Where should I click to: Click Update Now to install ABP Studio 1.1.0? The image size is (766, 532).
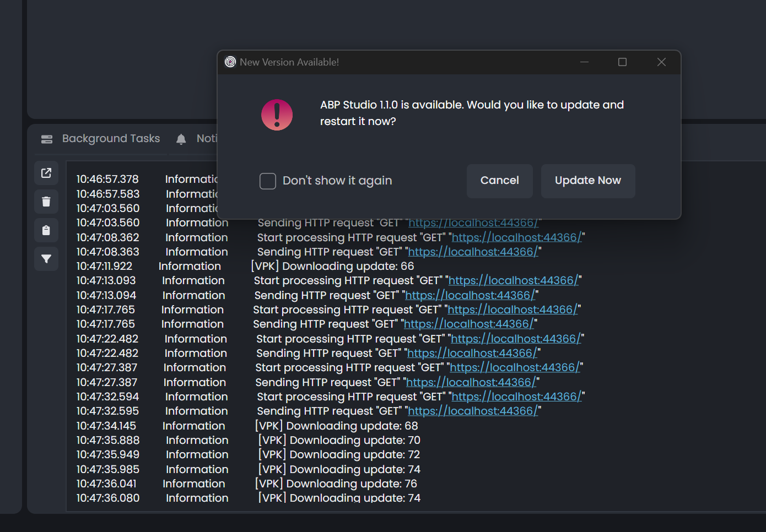click(x=587, y=181)
